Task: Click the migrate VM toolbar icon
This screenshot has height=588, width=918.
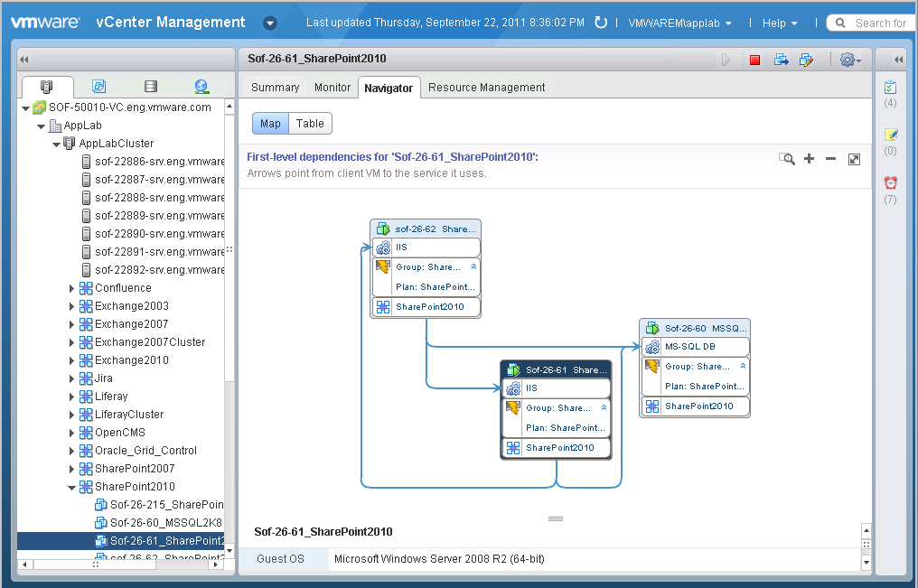Action: click(x=782, y=60)
